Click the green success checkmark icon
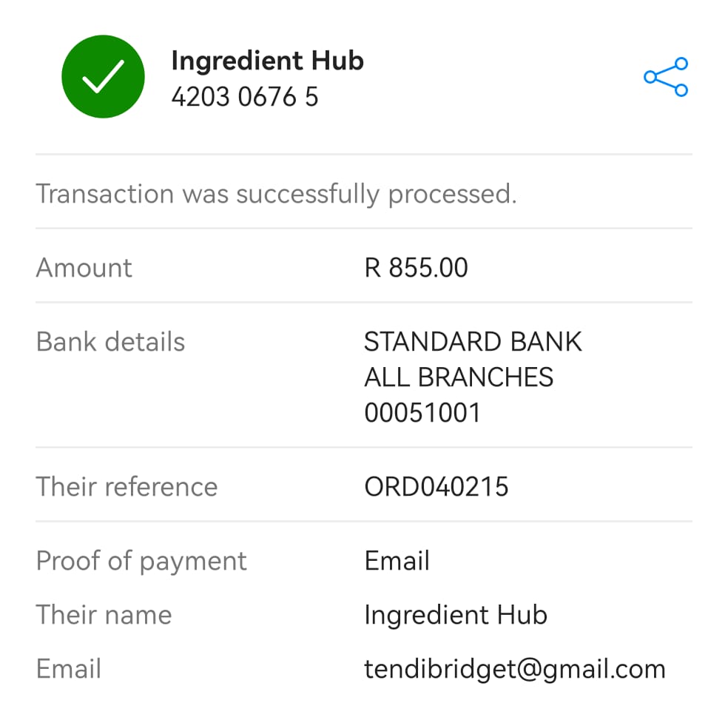 click(x=103, y=77)
